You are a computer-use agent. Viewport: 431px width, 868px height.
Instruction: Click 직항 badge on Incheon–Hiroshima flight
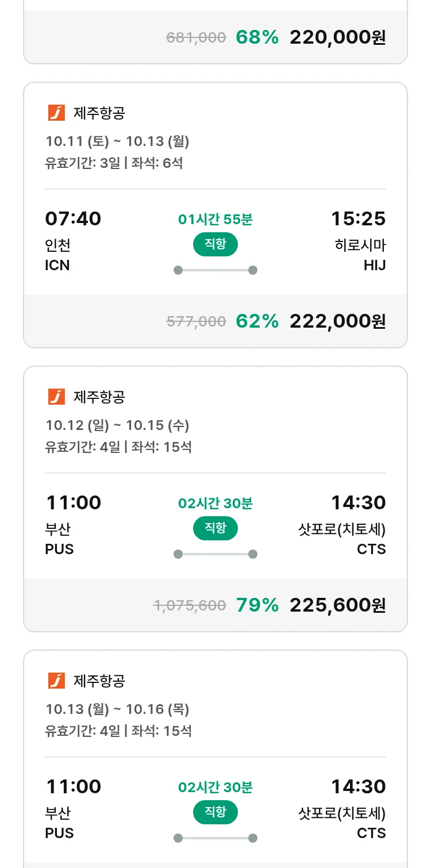tap(215, 244)
